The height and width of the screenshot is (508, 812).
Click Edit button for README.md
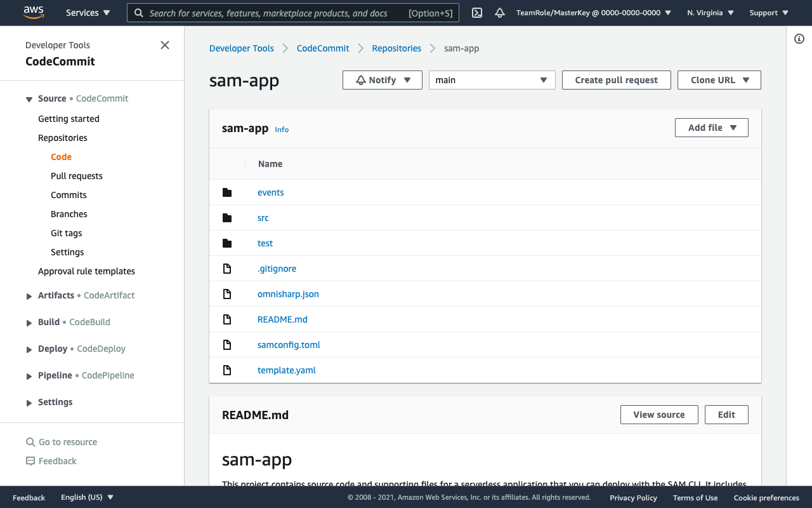[x=726, y=415]
